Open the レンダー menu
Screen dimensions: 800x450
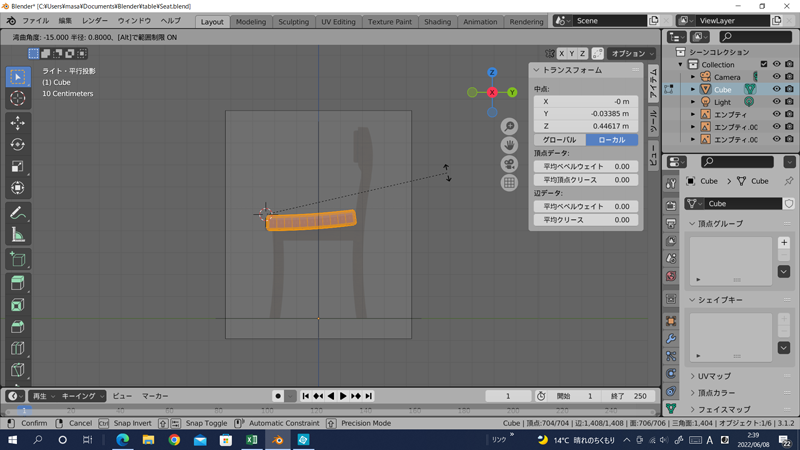pos(95,21)
